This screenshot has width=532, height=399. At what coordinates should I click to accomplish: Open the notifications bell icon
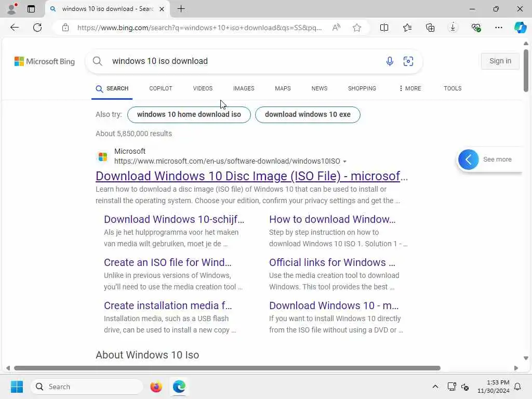pyautogui.click(x=517, y=387)
